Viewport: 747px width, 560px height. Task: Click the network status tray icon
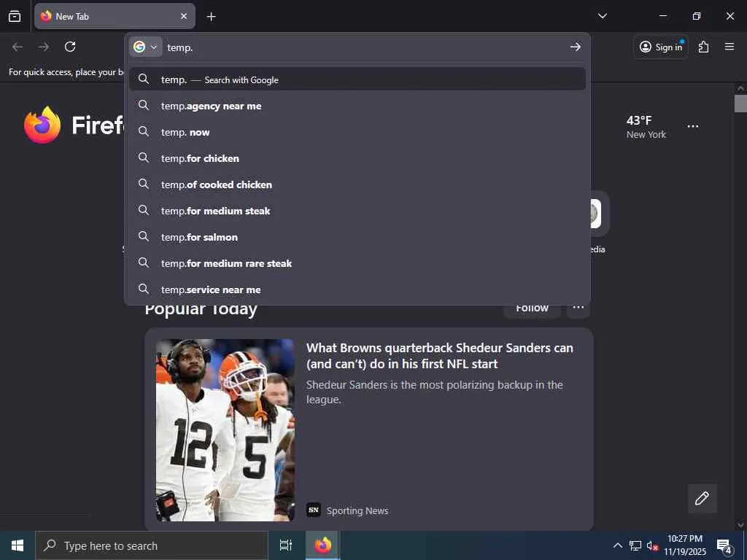tap(635, 545)
